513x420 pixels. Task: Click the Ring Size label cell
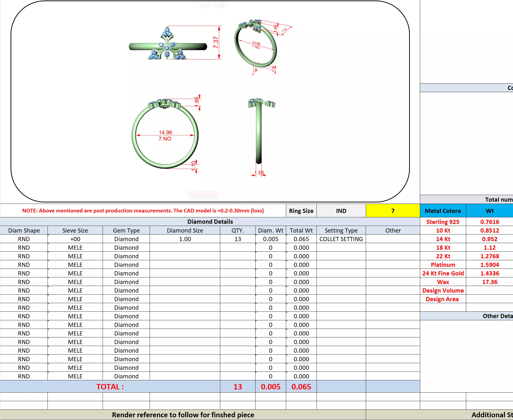[x=301, y=211]
